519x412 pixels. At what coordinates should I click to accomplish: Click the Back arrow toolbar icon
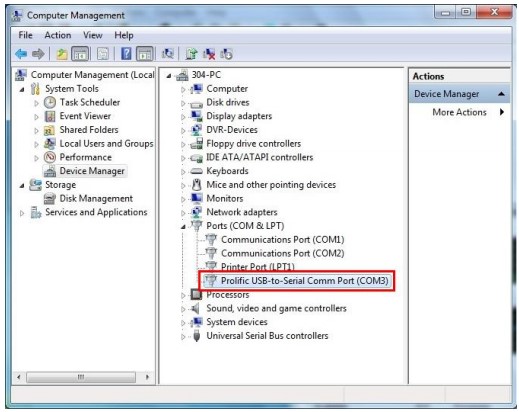point(21,54)
